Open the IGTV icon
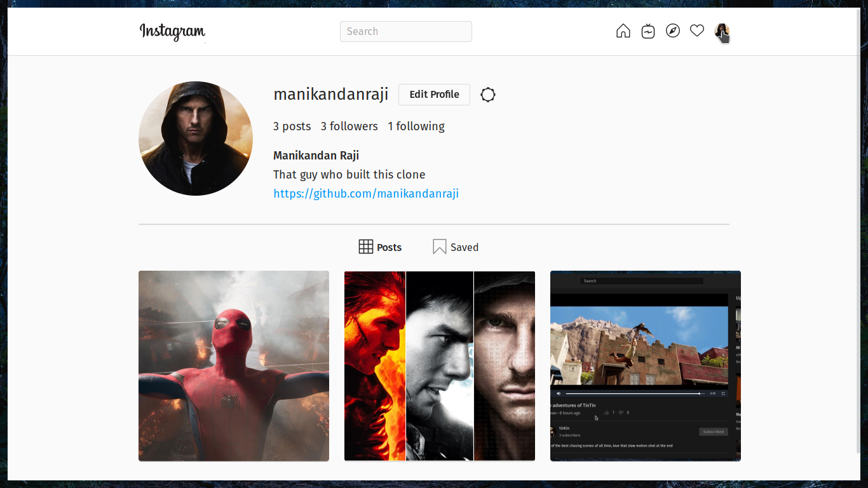 648,31
